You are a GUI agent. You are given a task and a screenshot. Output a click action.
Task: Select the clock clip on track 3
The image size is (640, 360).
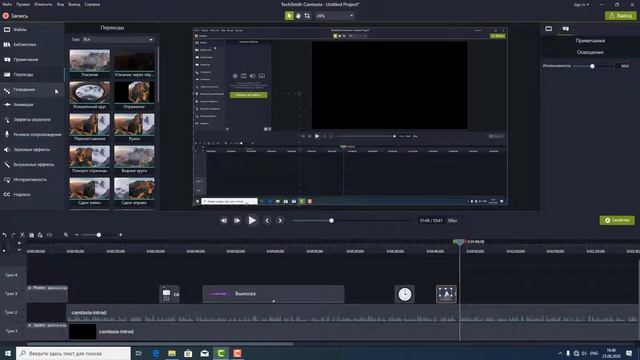404,294
